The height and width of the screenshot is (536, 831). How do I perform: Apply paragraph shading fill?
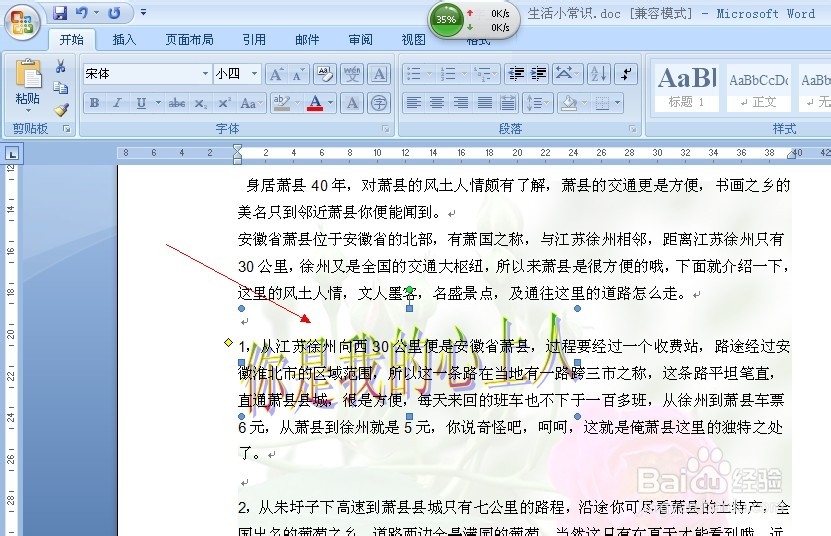pyautogui.click(x=569, y=103)
